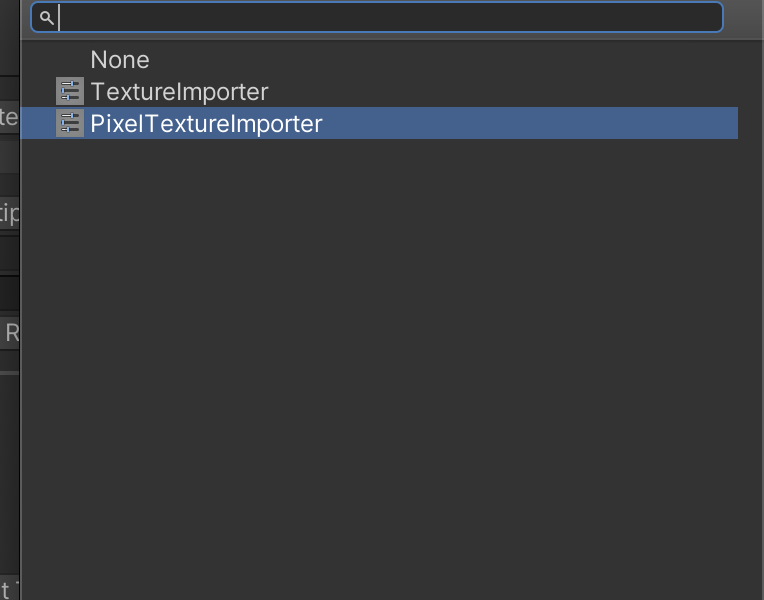Click the dark field below the "tip" field
764x600 pixels.
[9, 257]
